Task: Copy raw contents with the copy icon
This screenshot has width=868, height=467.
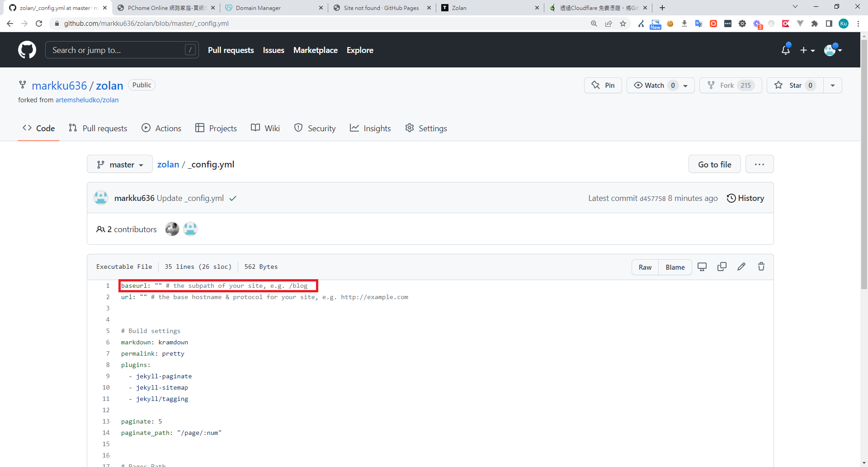Action: (722, 267)
